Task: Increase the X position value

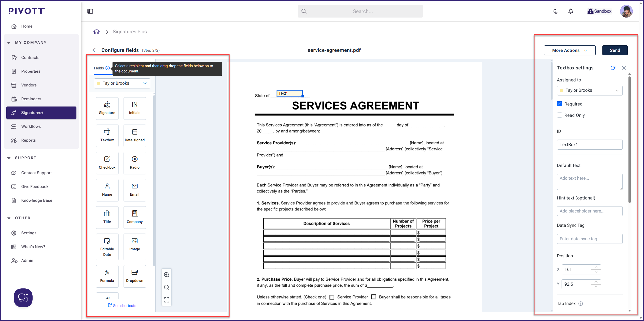Action: click(x=596, y=267)
